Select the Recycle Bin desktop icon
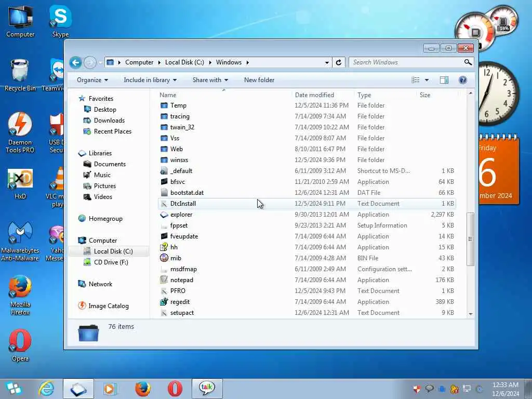 [x=20, y=75]
